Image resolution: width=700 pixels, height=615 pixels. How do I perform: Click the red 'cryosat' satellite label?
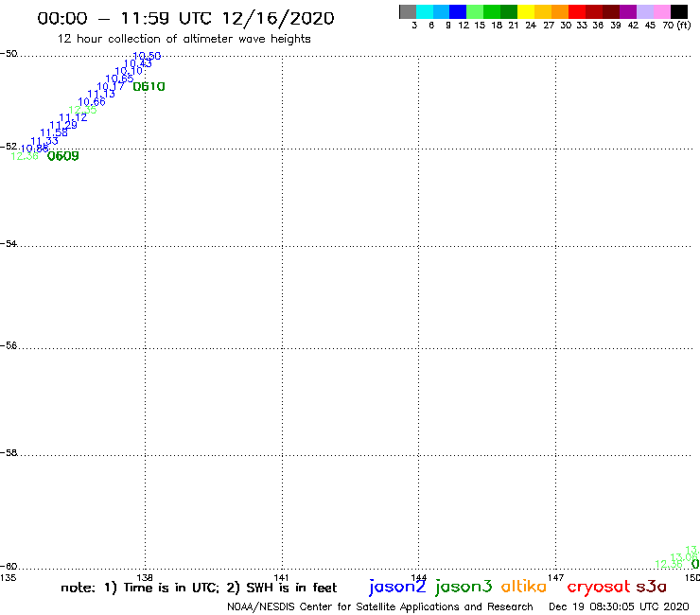pyautogui.click(x=599, y=587)
